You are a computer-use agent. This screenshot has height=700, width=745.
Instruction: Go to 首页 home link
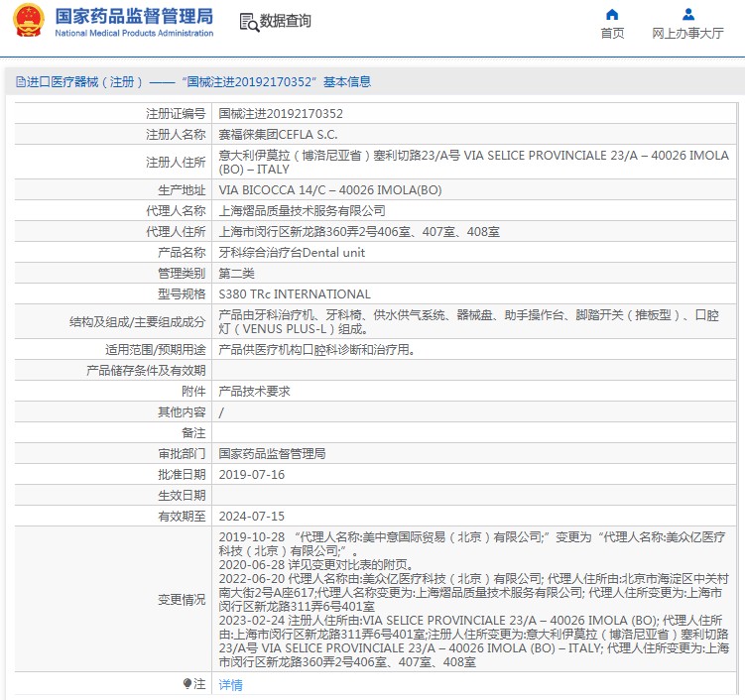coord(612,34)
